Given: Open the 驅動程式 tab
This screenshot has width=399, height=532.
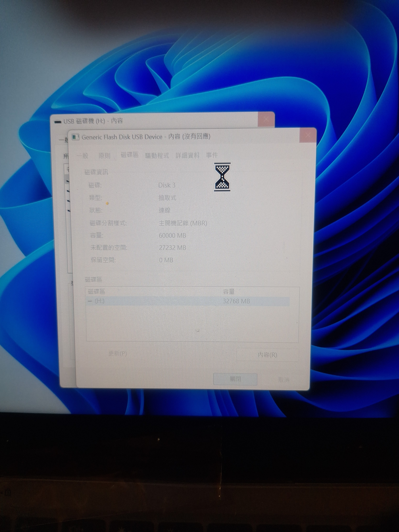Looking at the screenshot, I should 157,156.
